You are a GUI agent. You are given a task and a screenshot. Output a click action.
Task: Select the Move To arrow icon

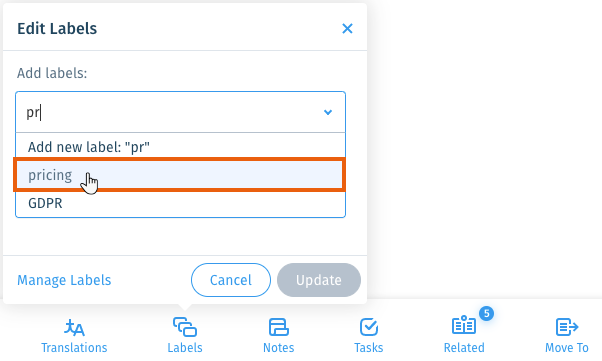pos(567,327)
